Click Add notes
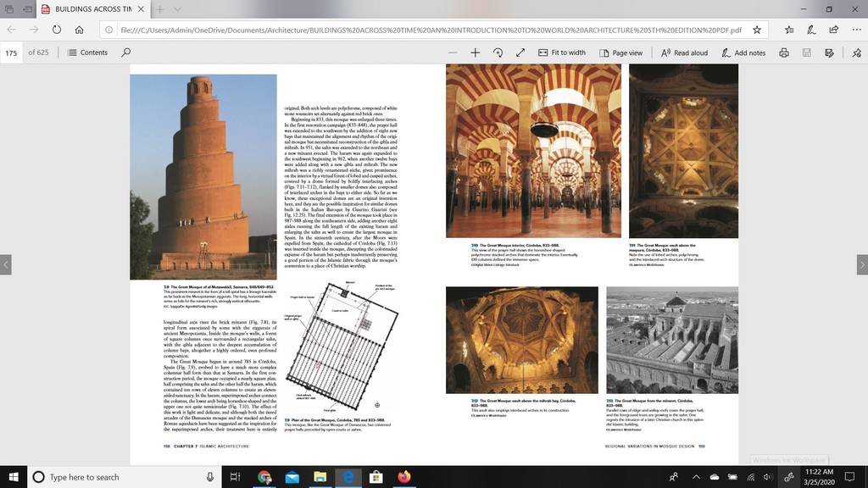The height and width of the screenshot is (488, 868). 743,53
